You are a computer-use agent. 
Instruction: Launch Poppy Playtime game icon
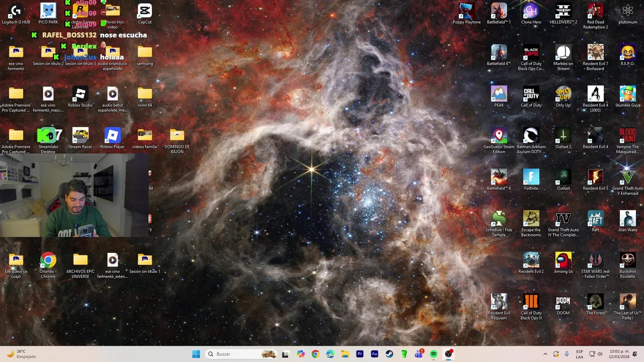click(x=466, y=14)
